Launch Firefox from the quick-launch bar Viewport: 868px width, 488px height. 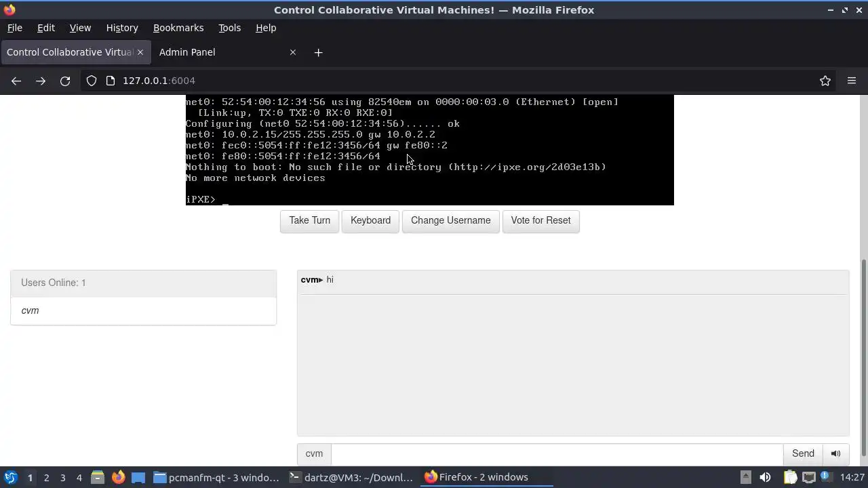(118, 477)
